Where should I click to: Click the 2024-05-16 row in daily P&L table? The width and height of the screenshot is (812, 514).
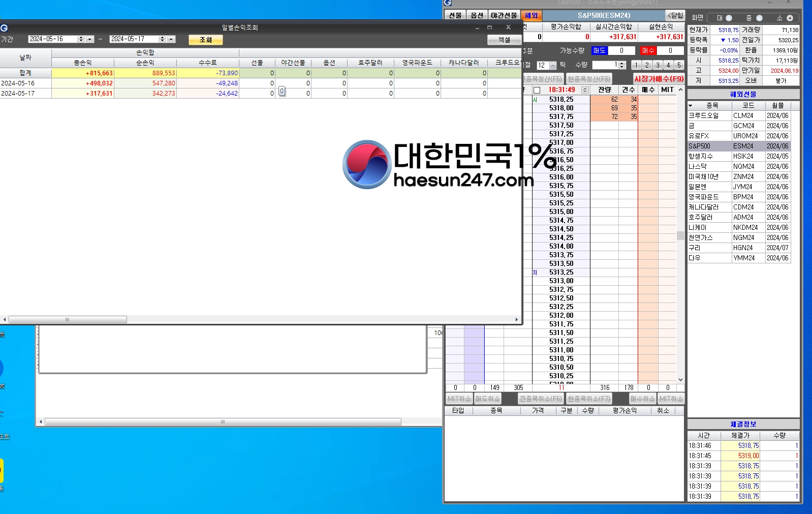coord(261,83)
